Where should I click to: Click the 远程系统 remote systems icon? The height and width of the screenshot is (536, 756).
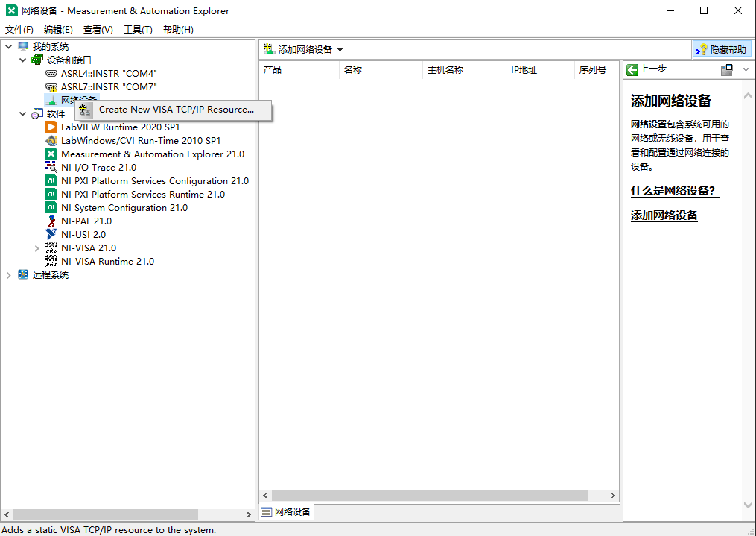point(23,274)
